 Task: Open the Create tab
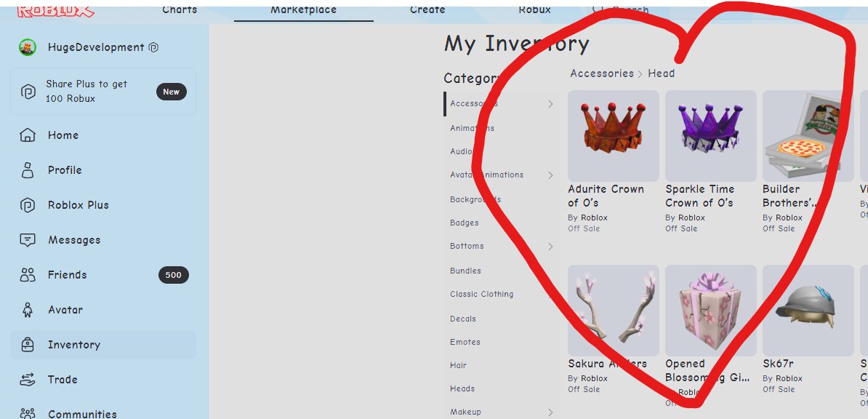(x=427, y=10)
